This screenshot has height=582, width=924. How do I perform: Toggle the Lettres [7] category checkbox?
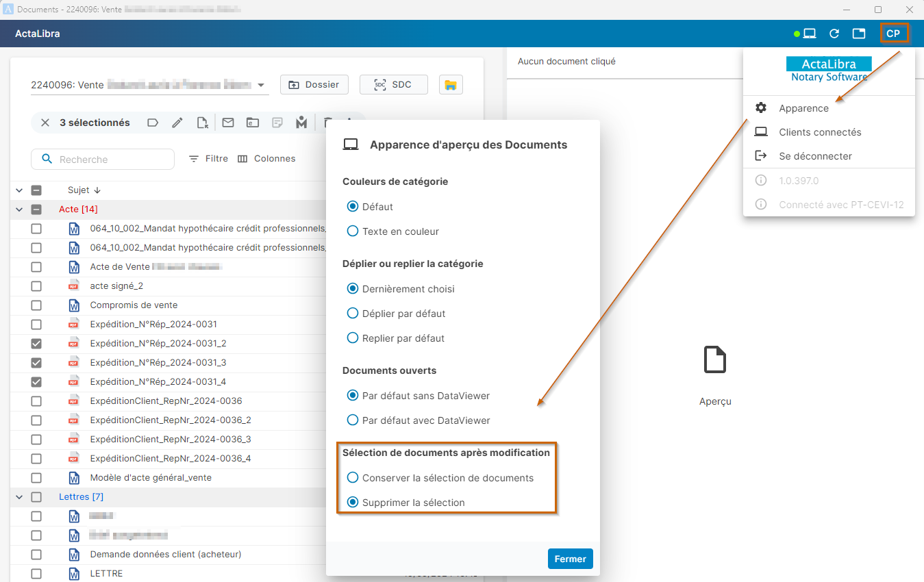pyautogui.click(x=36, y=497)
